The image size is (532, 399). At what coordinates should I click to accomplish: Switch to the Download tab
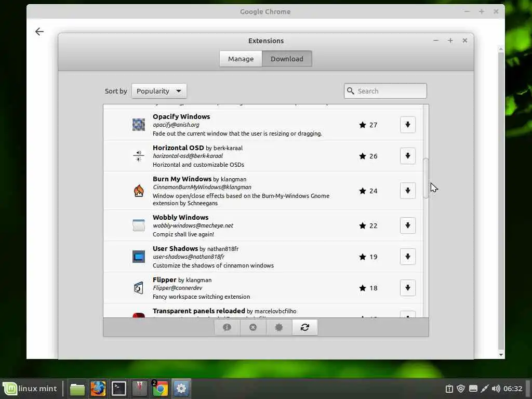point(287,59)
